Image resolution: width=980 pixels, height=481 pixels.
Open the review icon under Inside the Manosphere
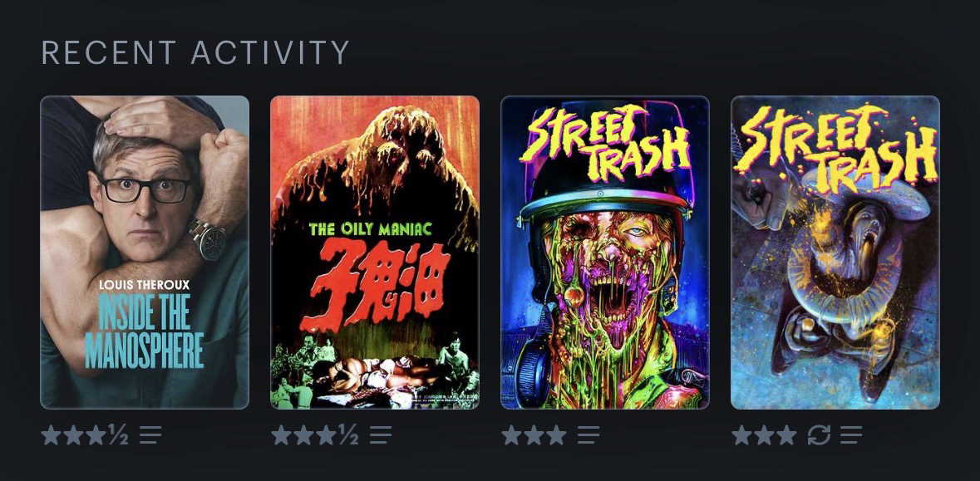150,434
